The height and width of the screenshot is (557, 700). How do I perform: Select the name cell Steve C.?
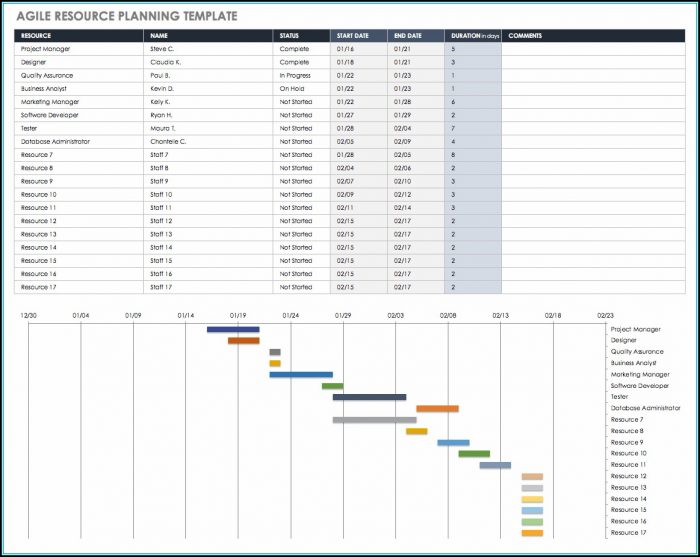[x=208, y=49]
